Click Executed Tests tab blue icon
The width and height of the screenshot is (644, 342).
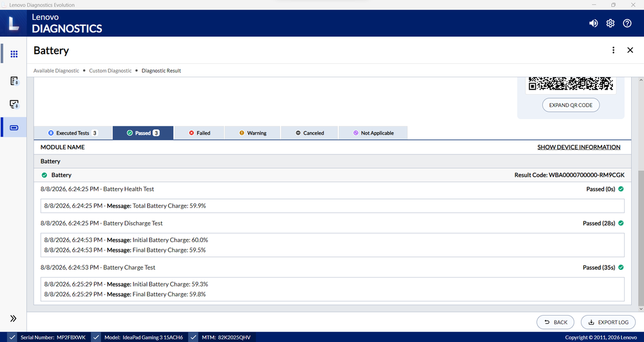pos(51,133)
